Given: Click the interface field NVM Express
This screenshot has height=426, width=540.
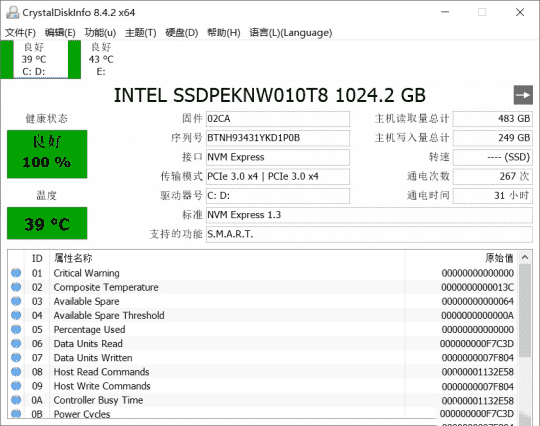Looking at the screenshot, I should [x=278, y=157].
